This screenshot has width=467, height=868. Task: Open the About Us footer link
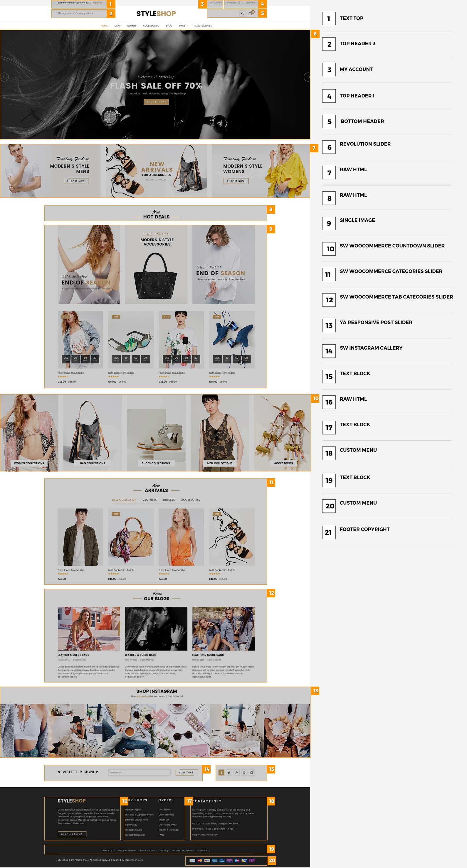107,850
